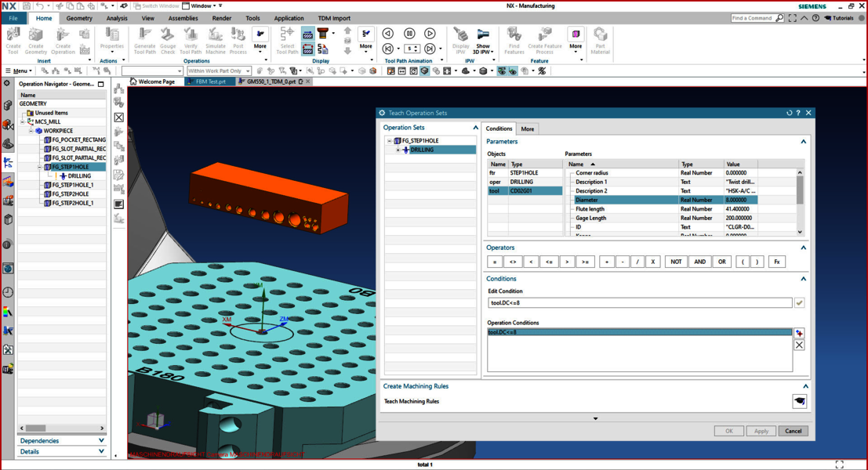Start Simulate Machine from the ribbon
The image size is (868, 470).
(x=216, y=41)
